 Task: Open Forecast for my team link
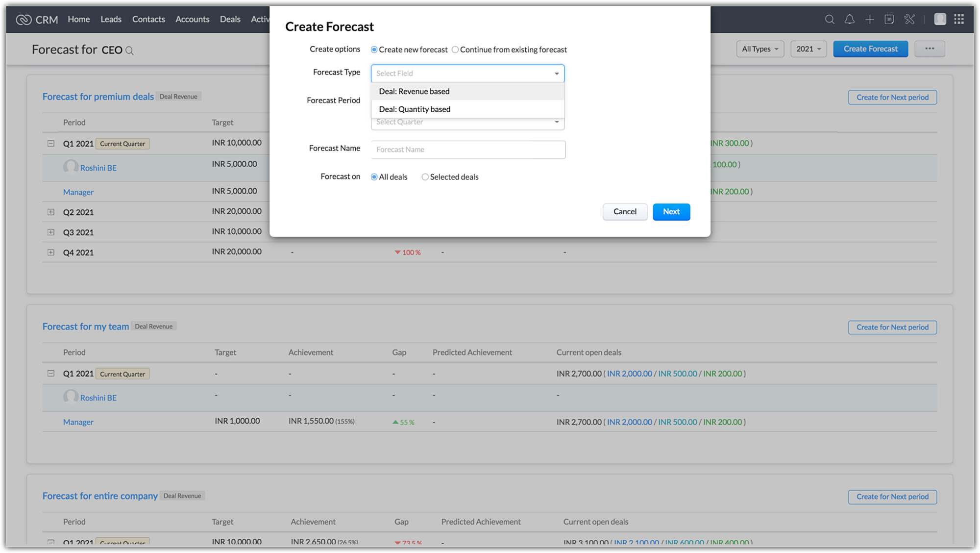[x=86, y=327]
